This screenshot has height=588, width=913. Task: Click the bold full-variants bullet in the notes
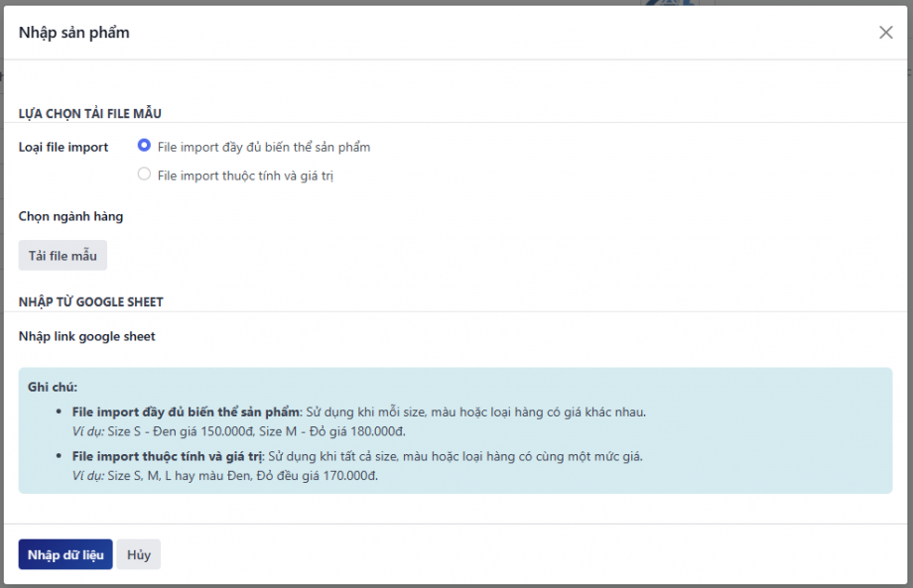[x=186, y=412]
